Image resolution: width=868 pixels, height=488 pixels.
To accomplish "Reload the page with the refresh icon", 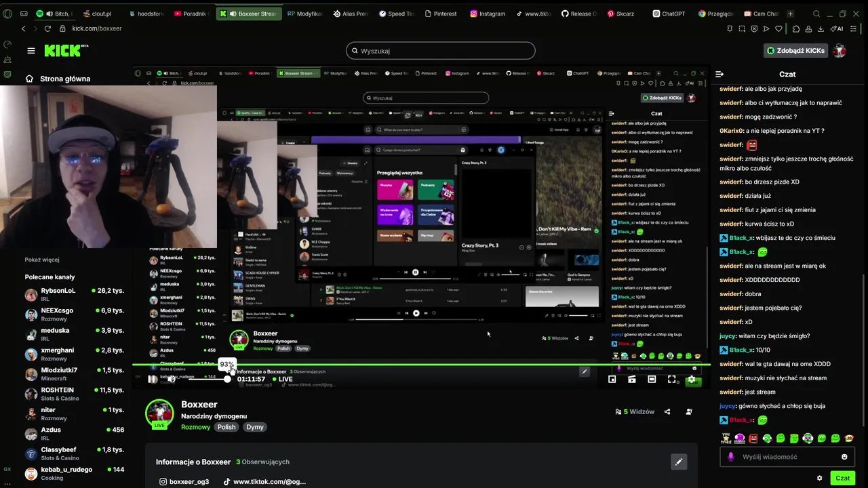I will click(47, 28).
